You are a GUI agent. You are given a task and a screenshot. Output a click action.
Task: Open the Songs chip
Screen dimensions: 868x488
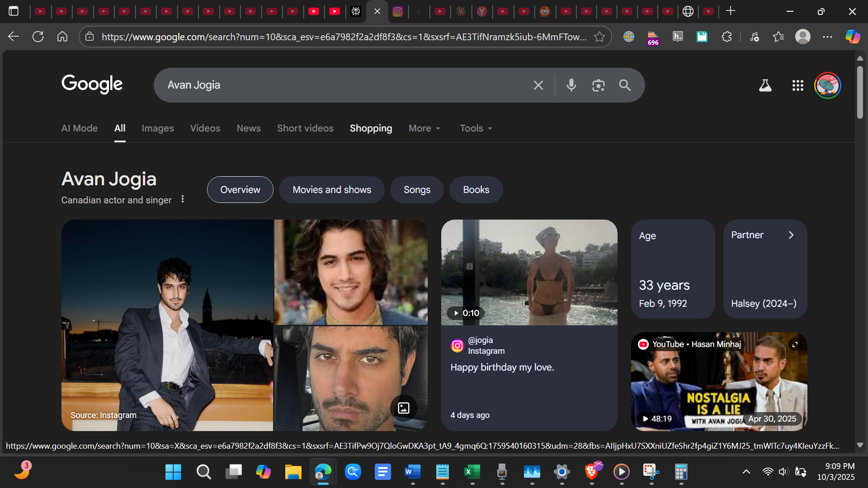(416, 190)
